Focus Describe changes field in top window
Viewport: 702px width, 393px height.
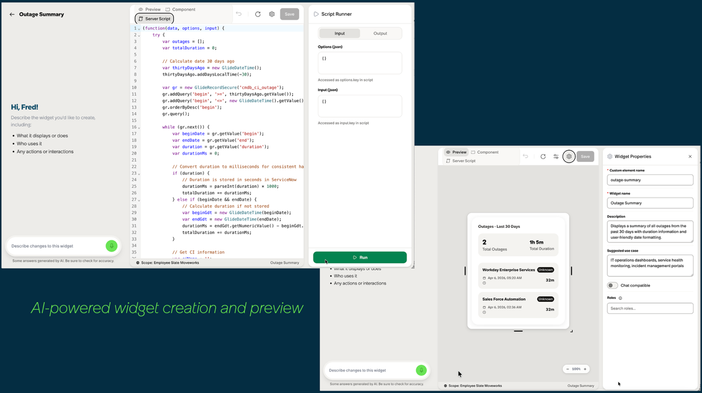[56, 246]
